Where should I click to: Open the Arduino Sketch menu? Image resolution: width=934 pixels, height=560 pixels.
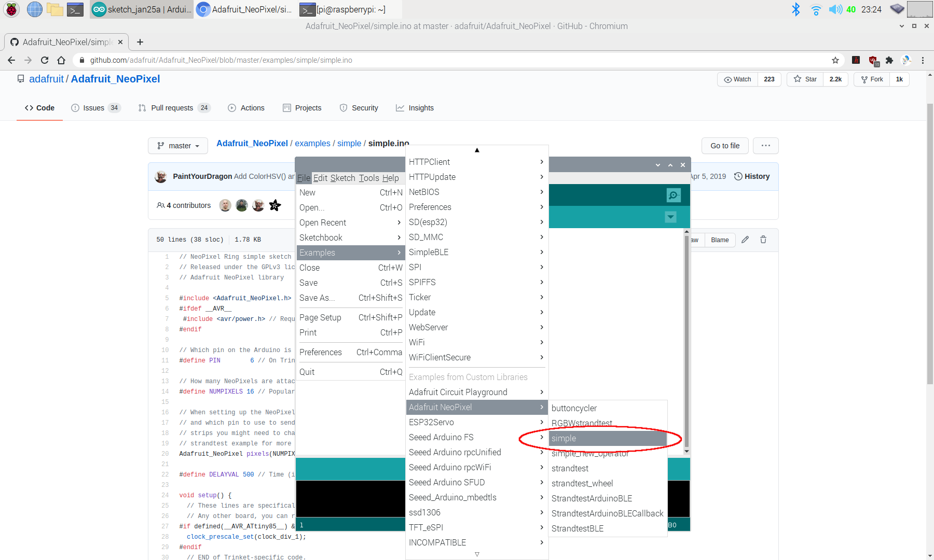click(342, 178)
